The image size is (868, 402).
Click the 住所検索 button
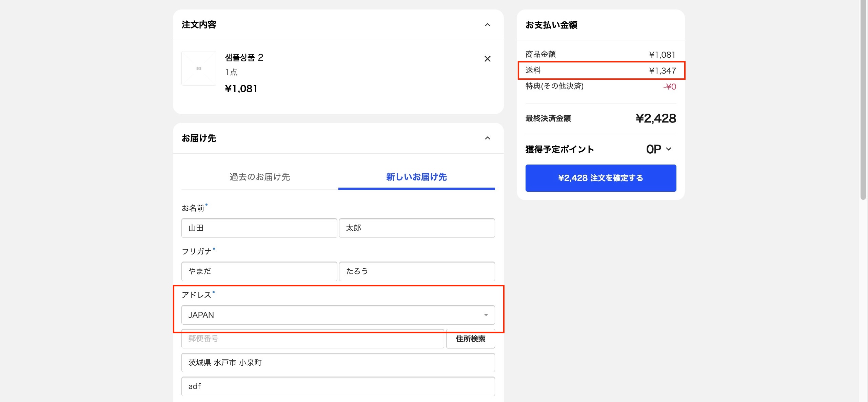tap(470, 339)
